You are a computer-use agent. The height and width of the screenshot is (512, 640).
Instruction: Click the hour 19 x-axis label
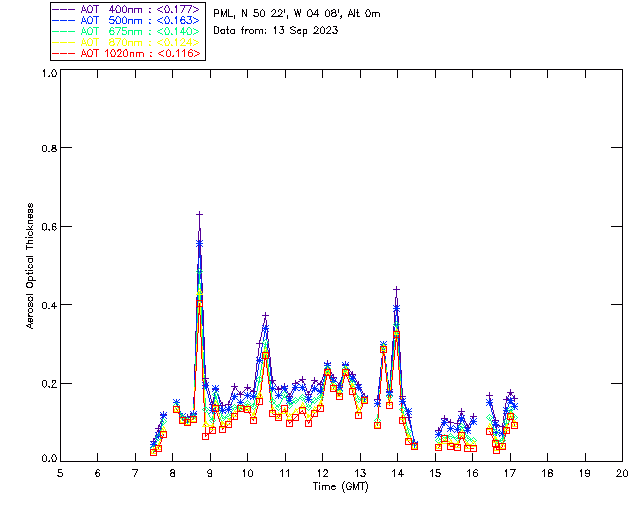point(585,473)
